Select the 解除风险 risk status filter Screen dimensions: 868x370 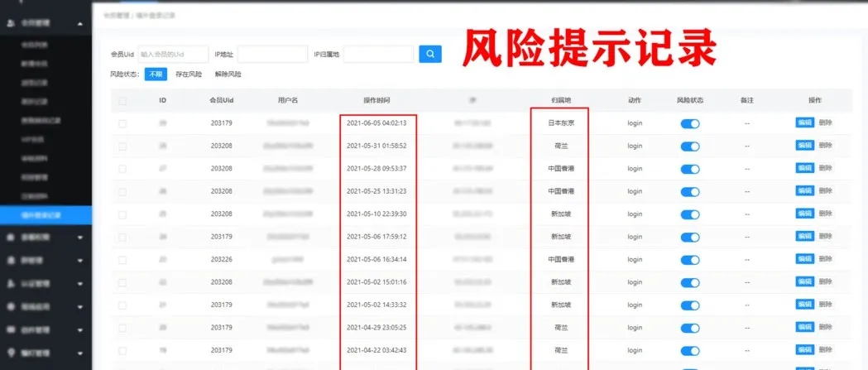coord(228,74)
